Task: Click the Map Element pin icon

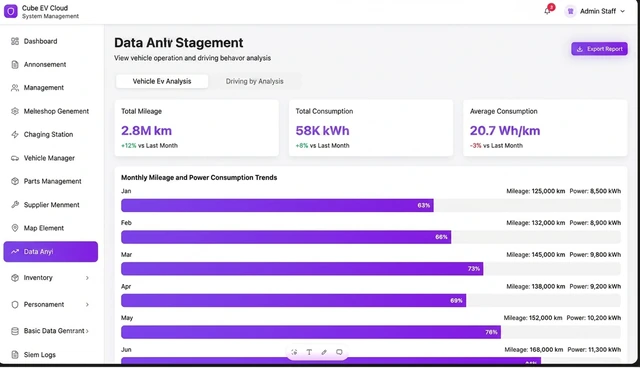Action: pos(15,228)
